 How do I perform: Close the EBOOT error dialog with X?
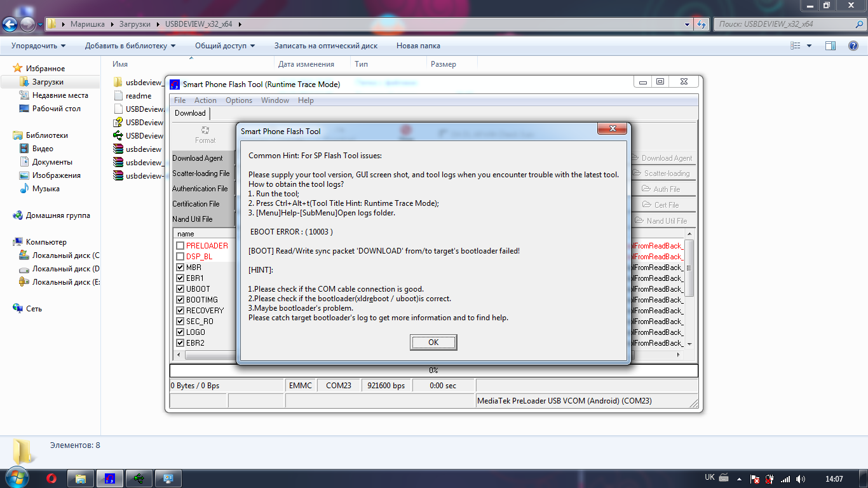pos(613,129)
